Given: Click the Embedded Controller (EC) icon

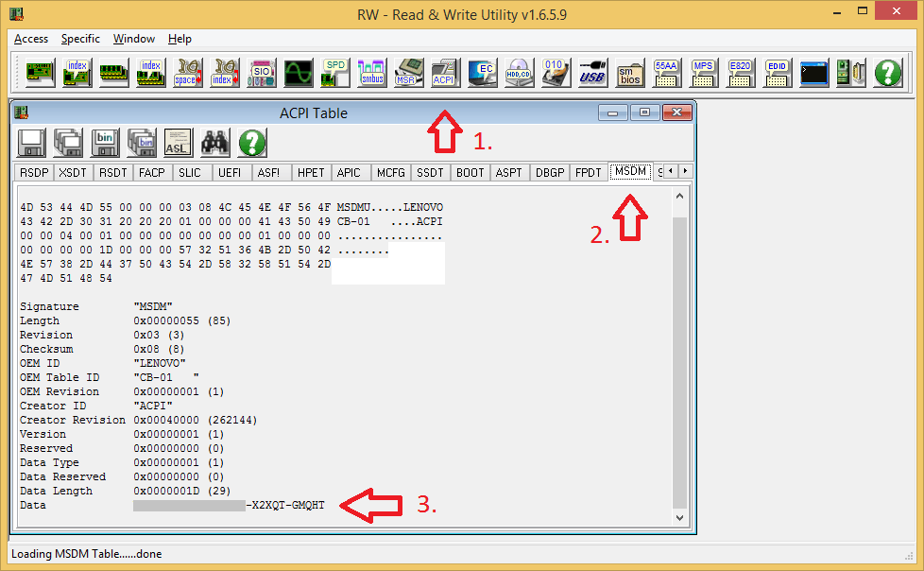Looking at the screenshot, I should coord(482,73).
